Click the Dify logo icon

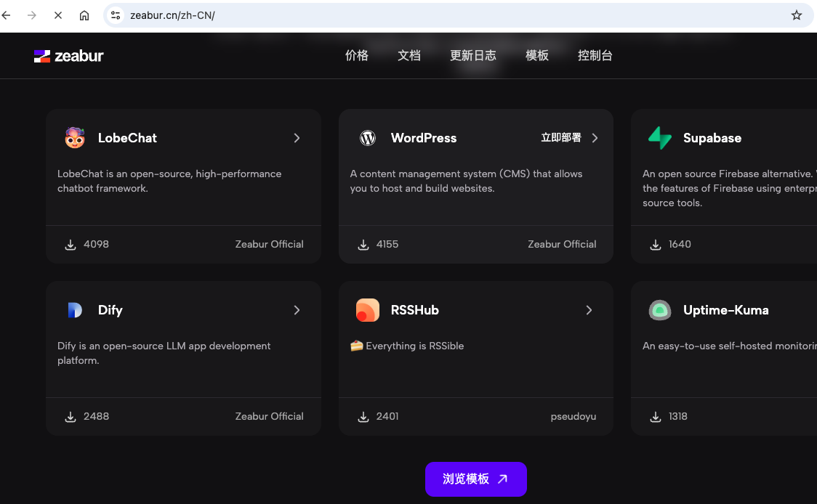pos(75,310)
